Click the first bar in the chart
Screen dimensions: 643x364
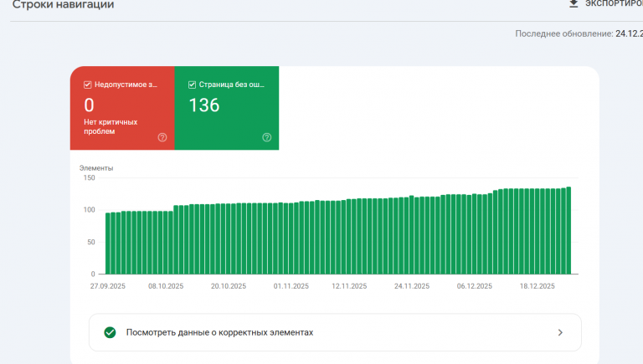(108, 244)
